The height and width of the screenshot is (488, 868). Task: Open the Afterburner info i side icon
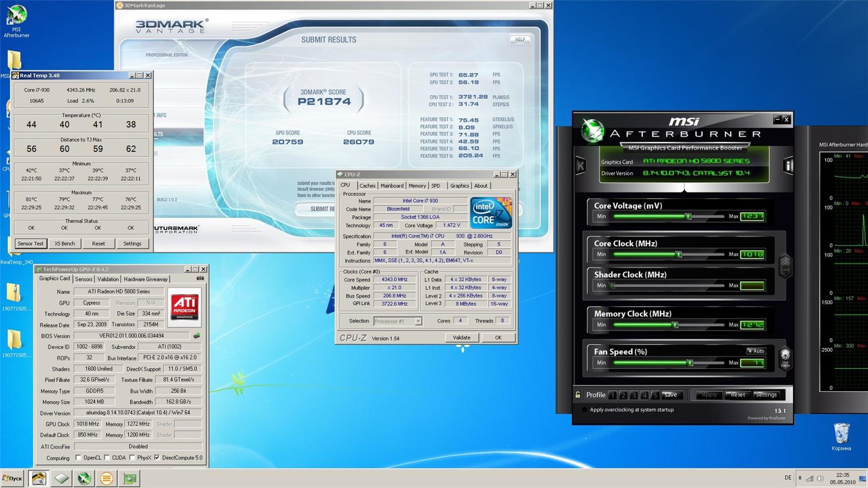click(788, 165)
